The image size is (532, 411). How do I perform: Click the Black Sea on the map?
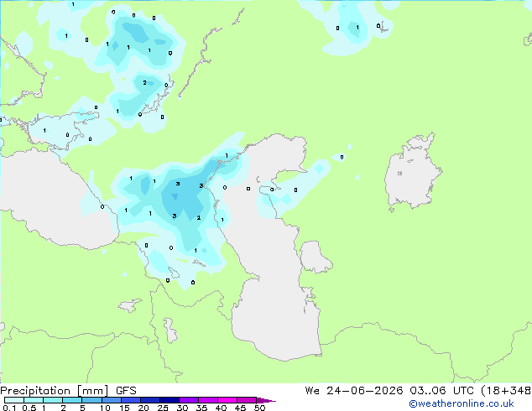[51, 200]
